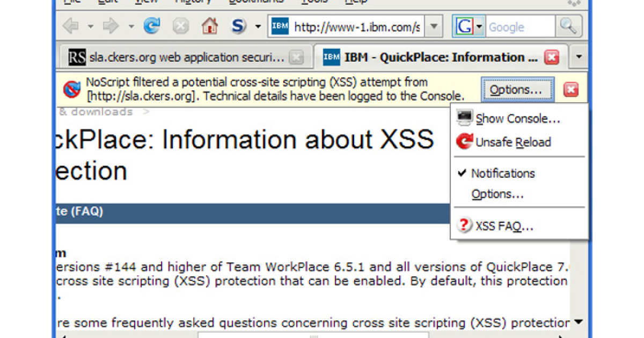Click the '& downloads' breadcrumb link
Image resolution: width=644 pixels, height=338 pixels.
[x=96, y=112]
